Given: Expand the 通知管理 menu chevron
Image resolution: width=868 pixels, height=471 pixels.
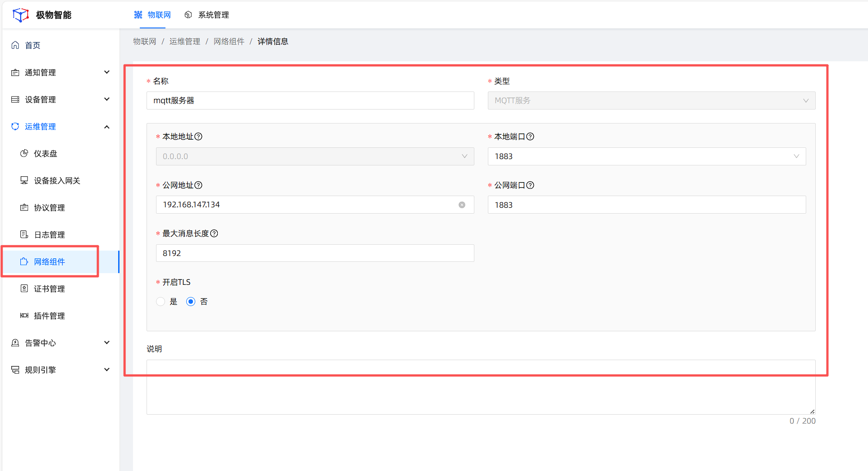Looking at the screenshot, I should [x=107, y=72].
